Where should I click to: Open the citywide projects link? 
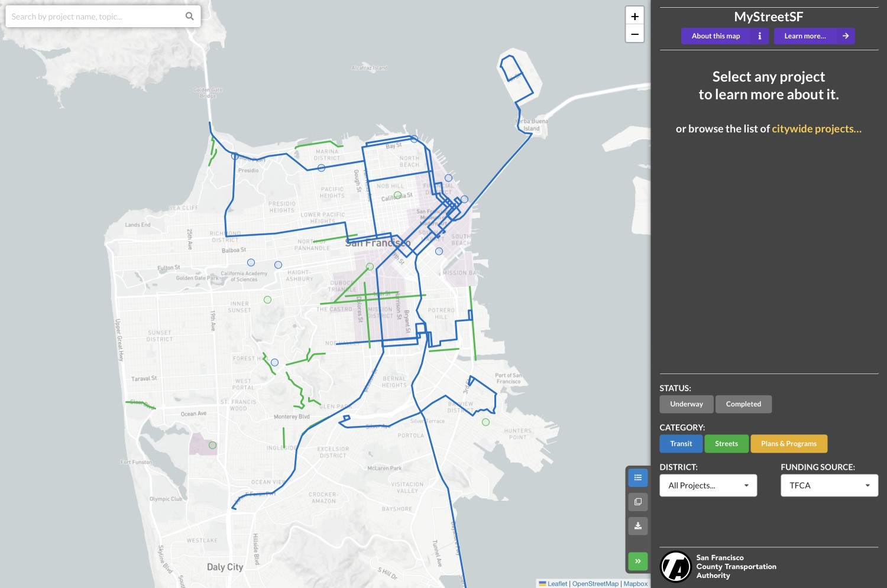(x=816, y=128)
